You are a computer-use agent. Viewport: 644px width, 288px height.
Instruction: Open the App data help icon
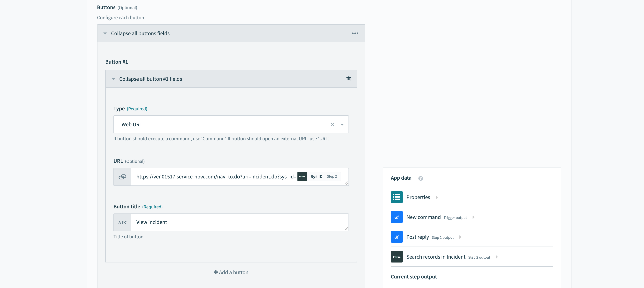(420, 178)
